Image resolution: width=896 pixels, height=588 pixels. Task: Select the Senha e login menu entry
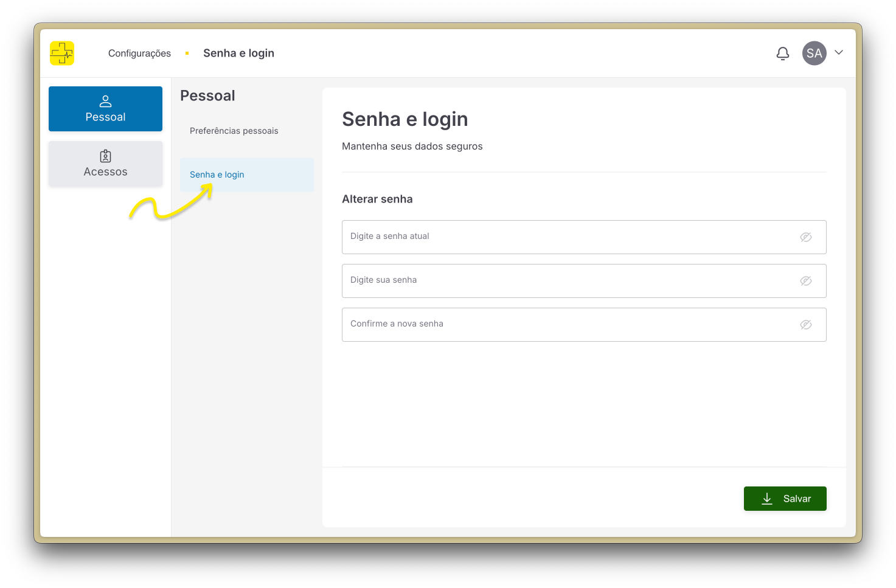click(x=217, y=175)
